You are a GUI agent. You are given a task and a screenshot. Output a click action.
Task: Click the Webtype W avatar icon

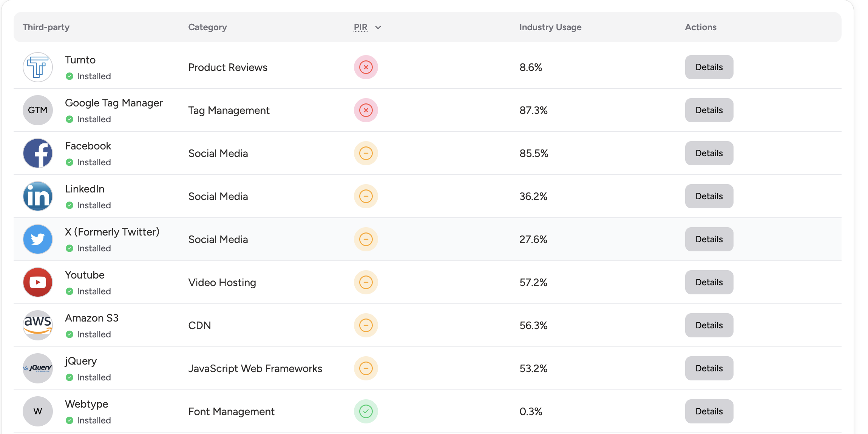pyautogui.click(x=38, y=411)
